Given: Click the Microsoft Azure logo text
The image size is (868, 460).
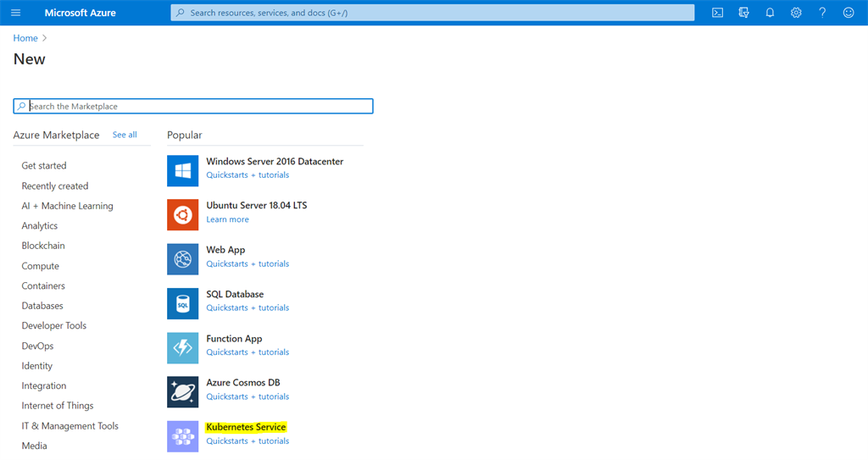Looking at the screenshot, I should [x=81, y=13].
